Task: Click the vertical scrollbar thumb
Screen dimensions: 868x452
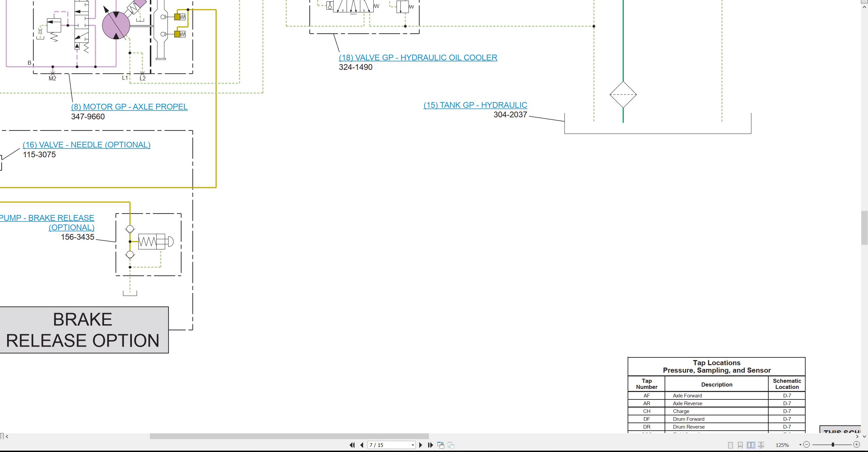Action: (864, 228)
